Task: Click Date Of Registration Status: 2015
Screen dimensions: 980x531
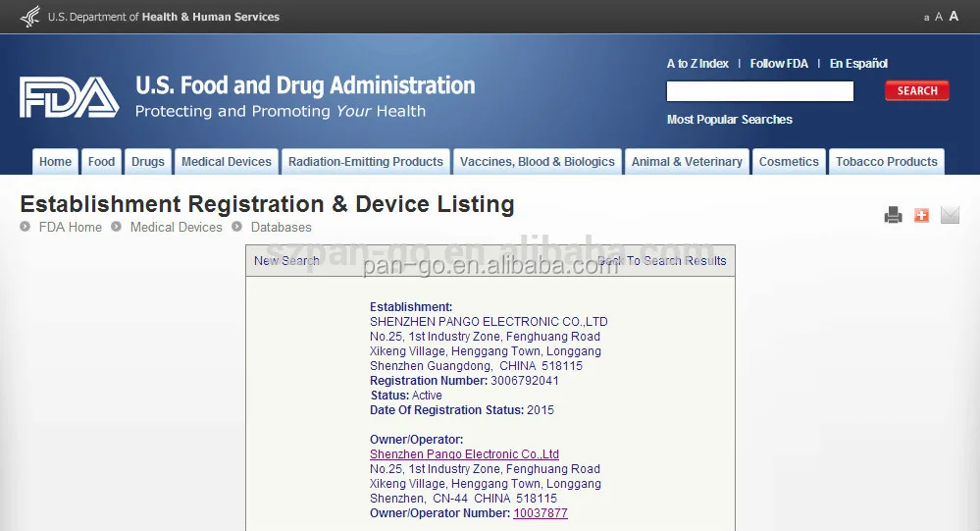Action: pos(462,410)
